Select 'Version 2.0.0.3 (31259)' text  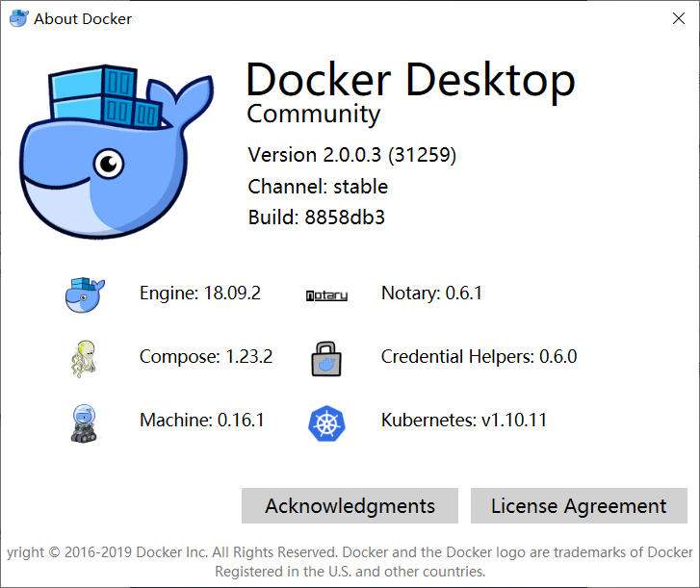click(x=352, y=155)
